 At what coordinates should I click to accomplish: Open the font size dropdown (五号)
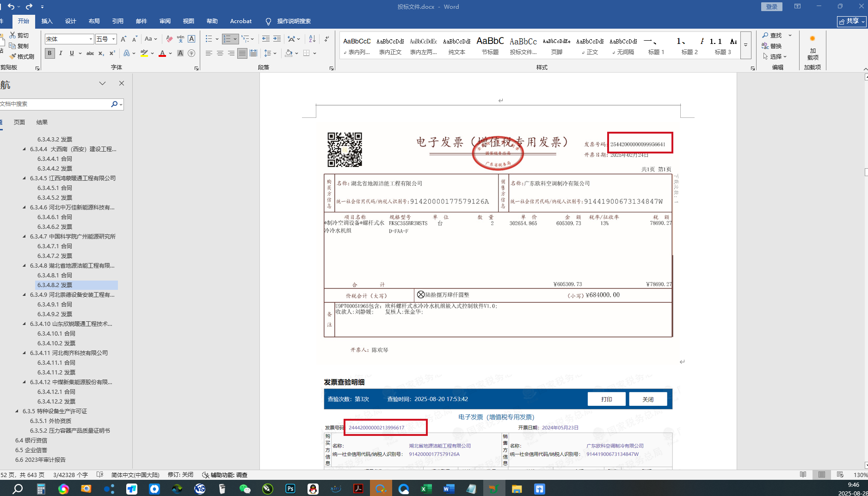[x=113, y=39]
